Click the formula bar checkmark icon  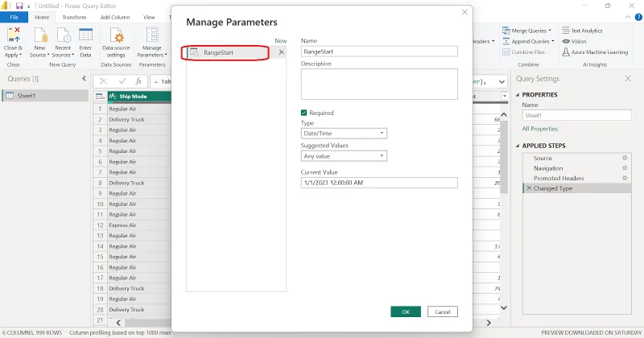click(x=122, y=81)
